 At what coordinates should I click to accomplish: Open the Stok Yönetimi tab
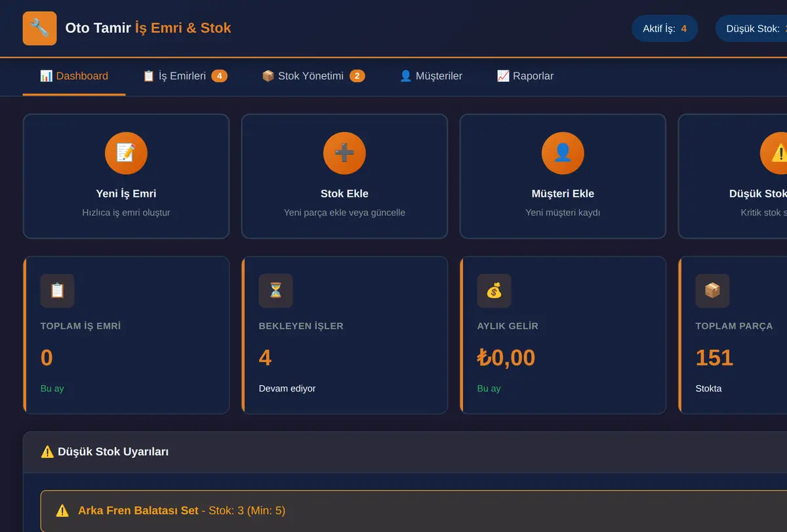pyautogui.click(x=313, y=76)
